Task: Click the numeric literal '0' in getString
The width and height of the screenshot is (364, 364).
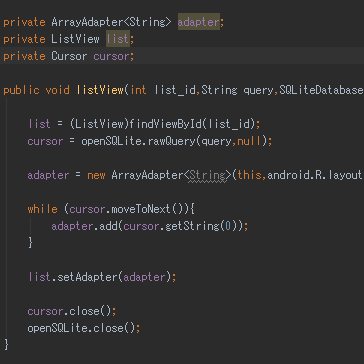Action: pos(228,226)
